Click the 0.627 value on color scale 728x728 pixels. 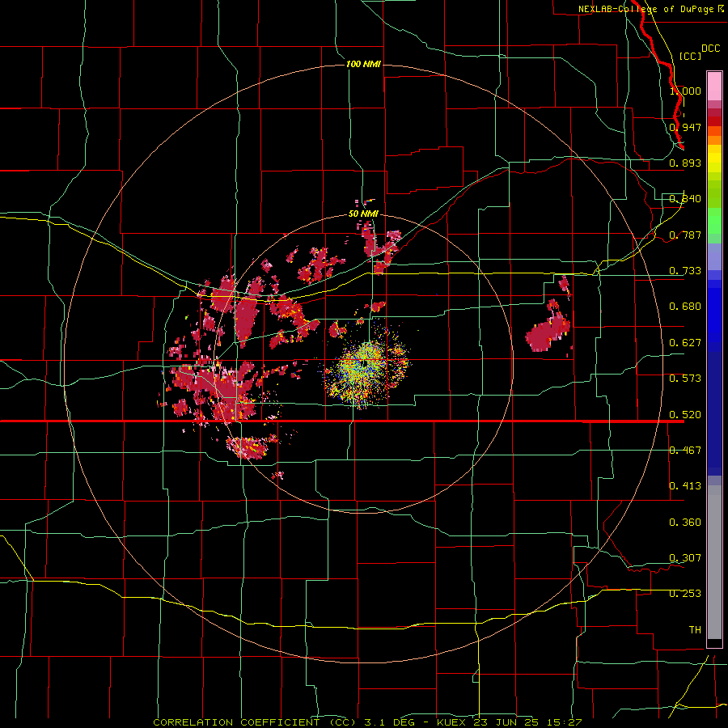point(685,343)
